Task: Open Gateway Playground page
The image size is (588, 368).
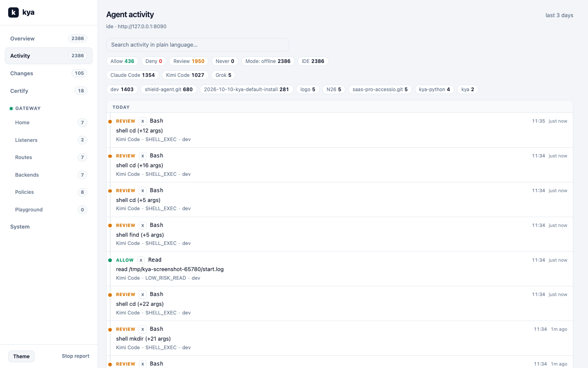Action: (51, 209)
